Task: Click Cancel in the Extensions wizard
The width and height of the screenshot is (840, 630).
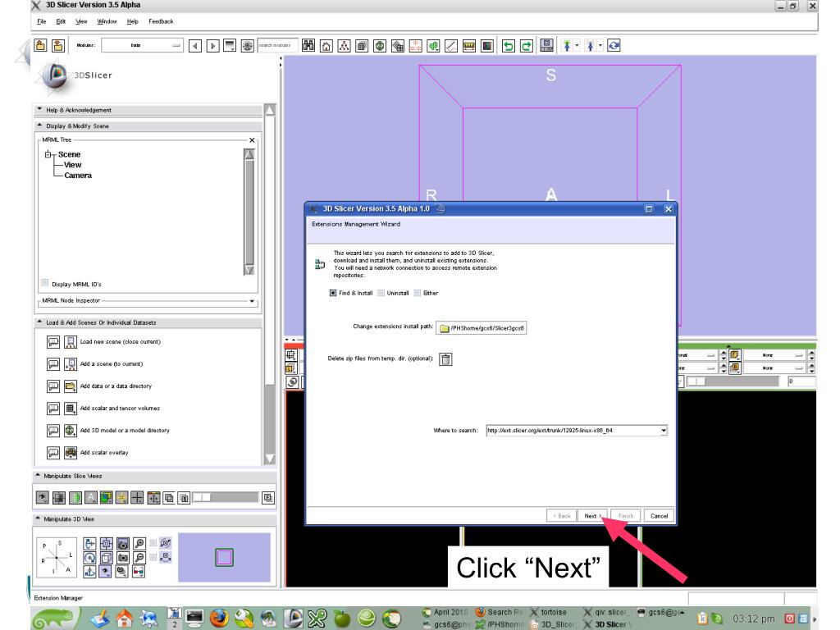Action: [x=659, y=516]
